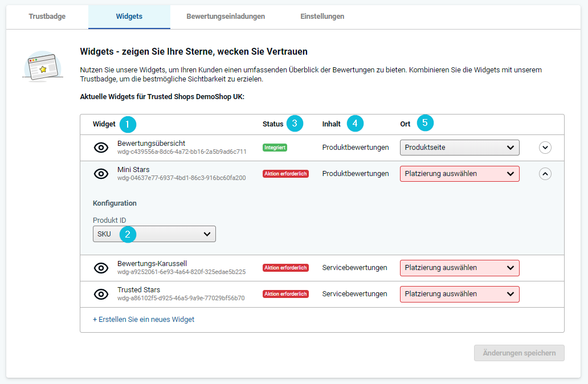Image resolution: width=588 pixels, height=384 pixels.
Task: Open the Bewertungseinladungen tab
Action: tap(226, 17)
